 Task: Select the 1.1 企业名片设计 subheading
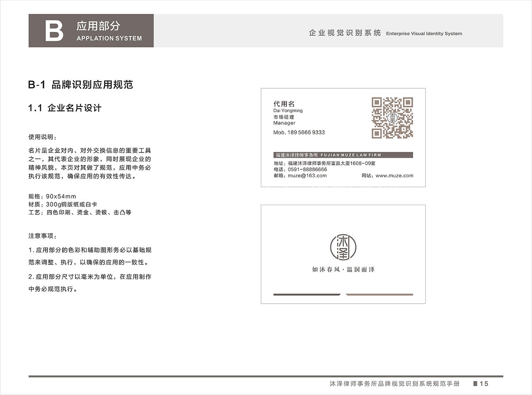[65, 108]
